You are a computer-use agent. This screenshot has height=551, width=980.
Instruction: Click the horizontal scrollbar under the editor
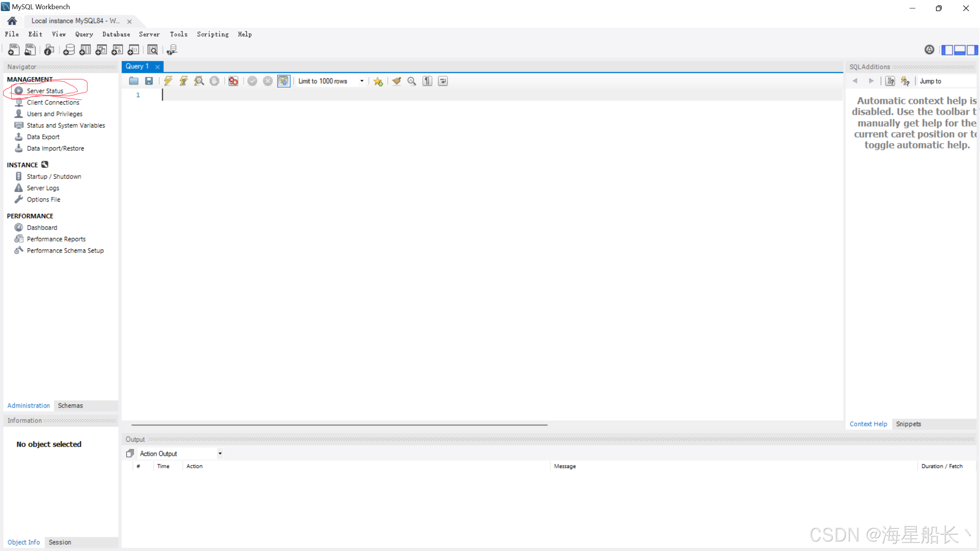[x=339, y=424]
